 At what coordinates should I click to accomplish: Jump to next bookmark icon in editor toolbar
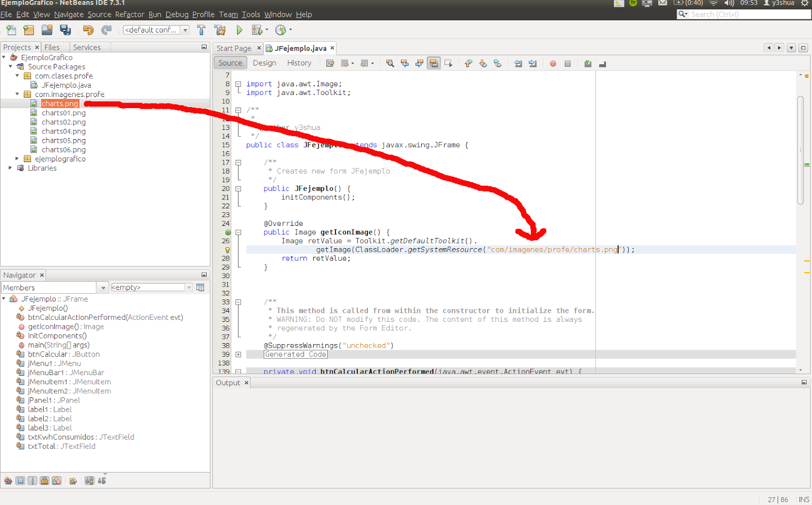coord(483,63)
